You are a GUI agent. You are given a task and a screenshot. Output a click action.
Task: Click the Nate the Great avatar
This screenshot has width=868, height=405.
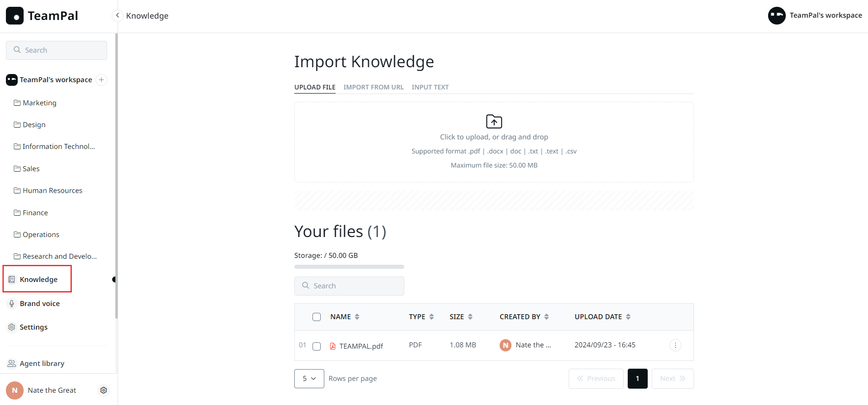[x=15, y=390]
